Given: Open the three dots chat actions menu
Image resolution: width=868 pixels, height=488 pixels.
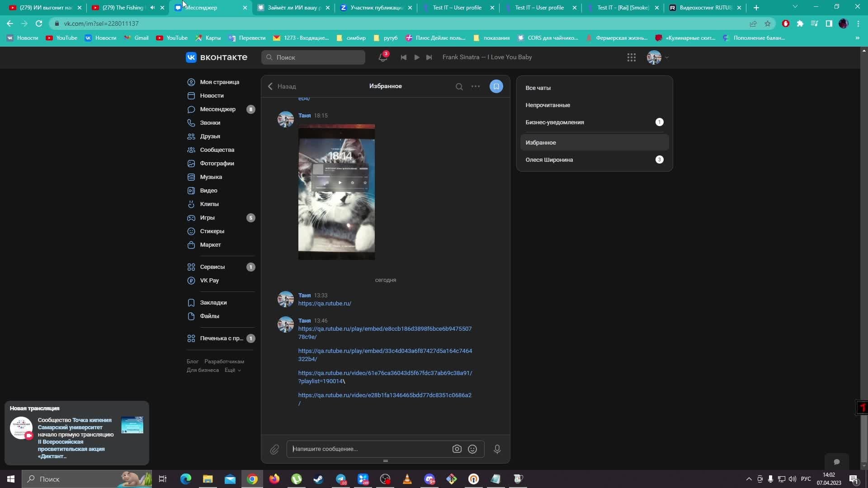Looking at the screenshot, I should pos(475,86).
